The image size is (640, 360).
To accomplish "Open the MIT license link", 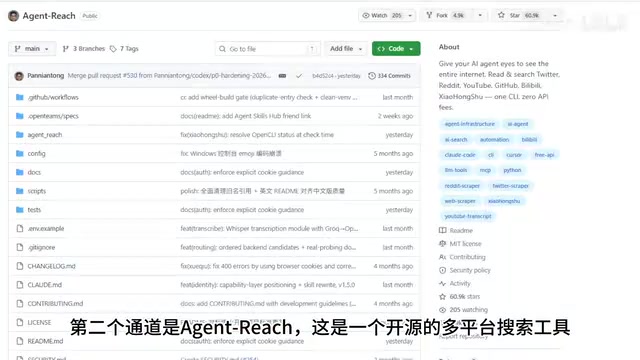I will coord(460,244).
